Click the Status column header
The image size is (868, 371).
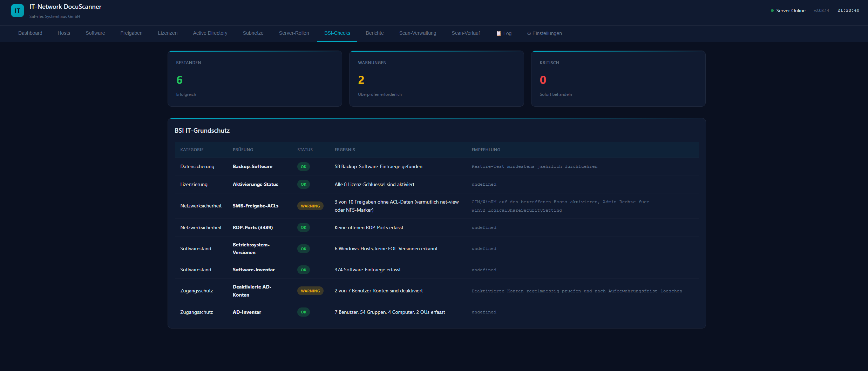click(x=305, y=150)
